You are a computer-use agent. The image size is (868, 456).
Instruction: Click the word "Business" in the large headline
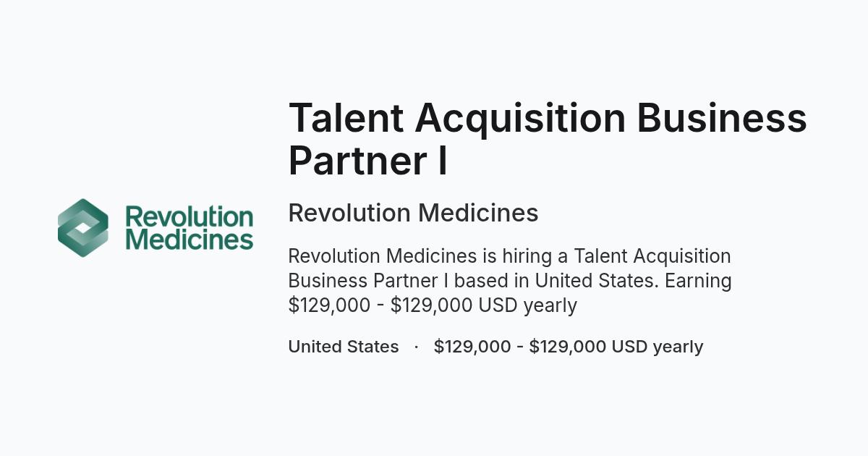coord(722,117)
